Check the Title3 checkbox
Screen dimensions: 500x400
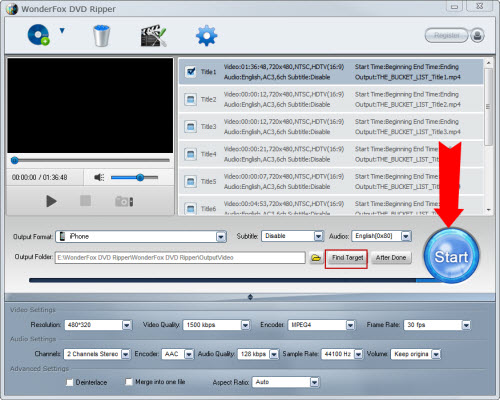pos(191,127)
